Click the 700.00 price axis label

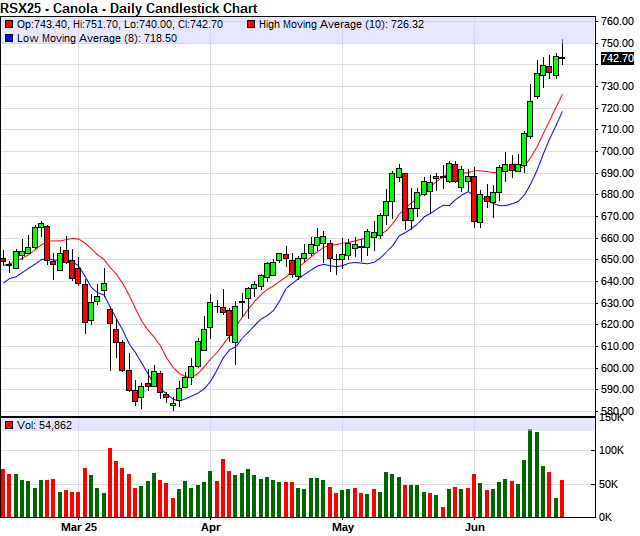tap(618, 151)
